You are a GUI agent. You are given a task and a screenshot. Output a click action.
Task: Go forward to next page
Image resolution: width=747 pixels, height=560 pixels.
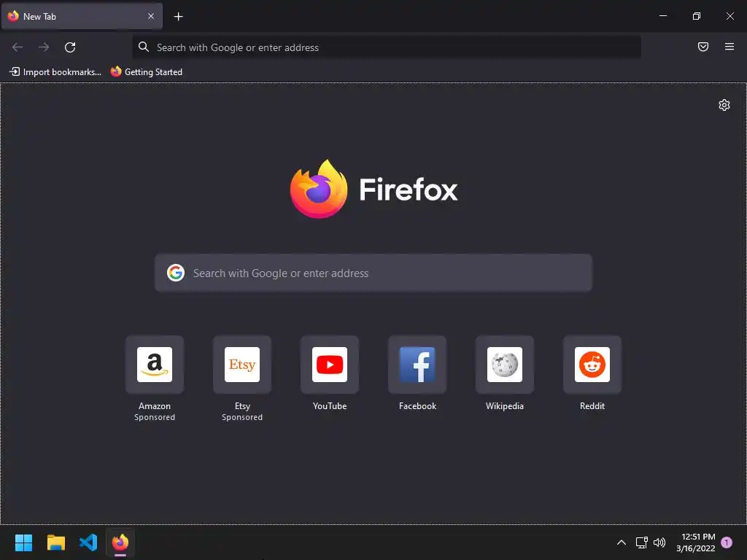(44, 47)
